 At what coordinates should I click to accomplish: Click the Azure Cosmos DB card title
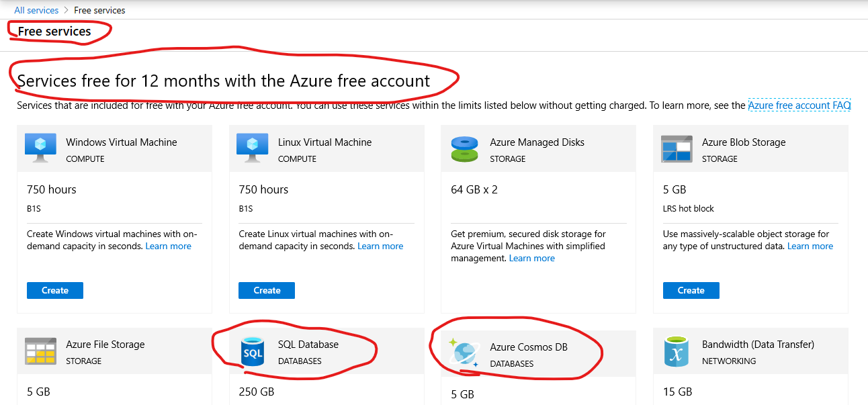[x=529, y=347]
